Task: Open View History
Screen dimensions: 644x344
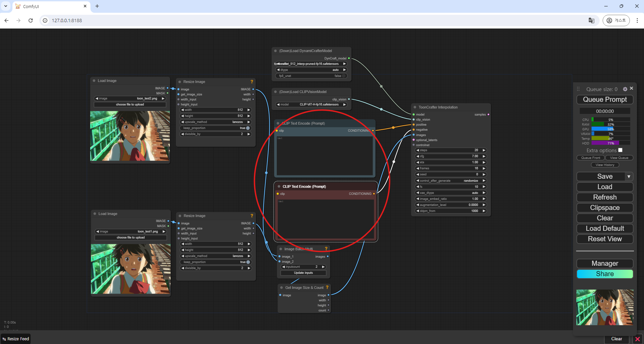Action: click(605, 165)
